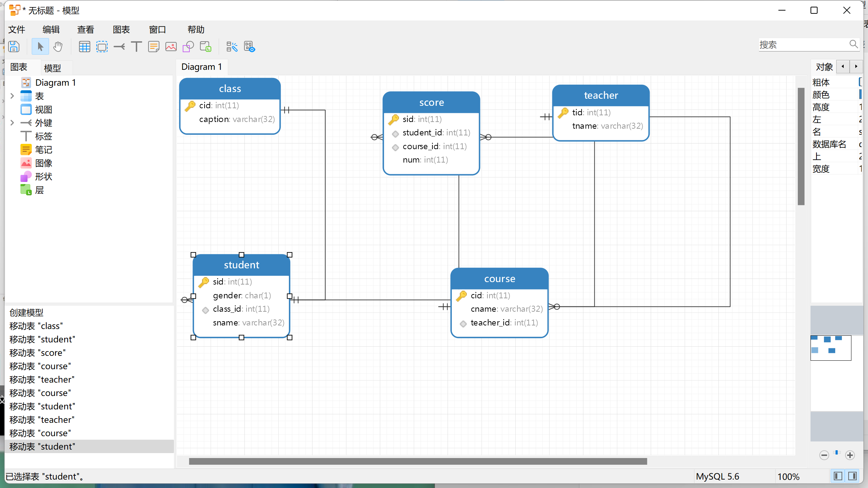Choose the image tool in toolbar
This screenshot has height=488, width=868.
(171, 47)
